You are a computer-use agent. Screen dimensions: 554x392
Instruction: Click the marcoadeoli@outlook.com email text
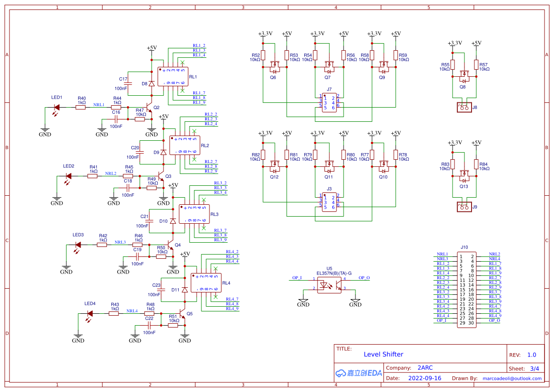pyautogui.click(x=512, y=378)
